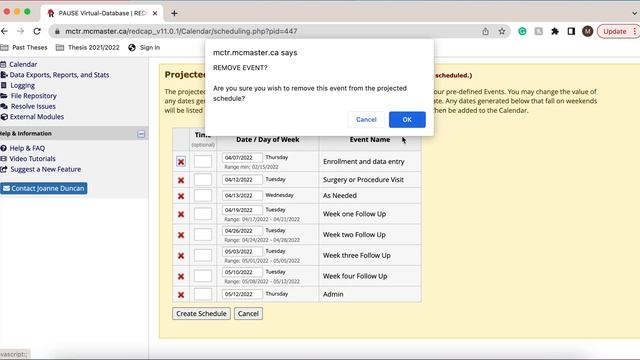Screen dimensions: 640x360
Task: Bookmark this page with the star icon
Action: click(502, 31)
